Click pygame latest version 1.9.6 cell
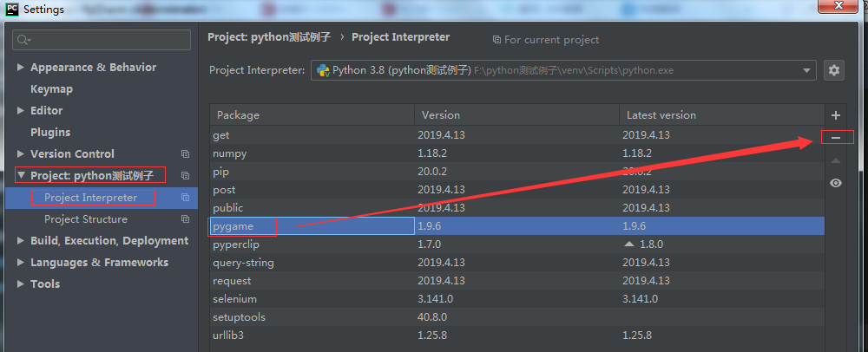The width and height of the screenshot is (868, 352). tap(722, 226)
